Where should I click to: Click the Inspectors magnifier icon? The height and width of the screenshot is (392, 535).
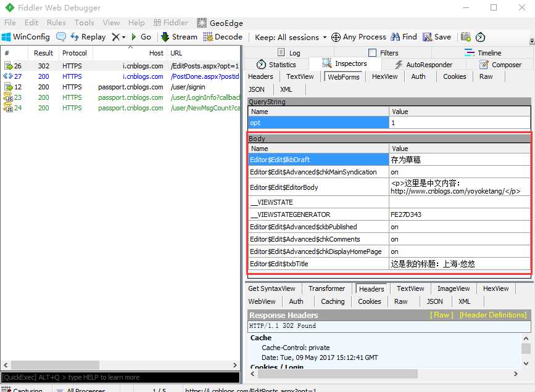327,63
